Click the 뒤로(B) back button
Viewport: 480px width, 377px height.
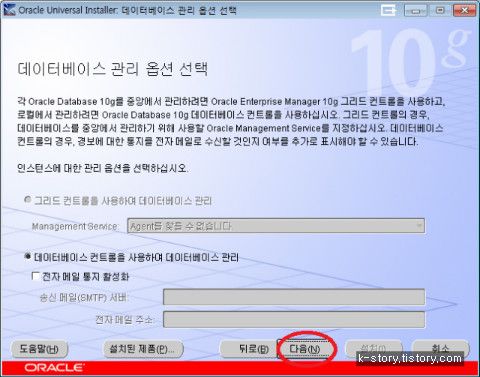248,349
